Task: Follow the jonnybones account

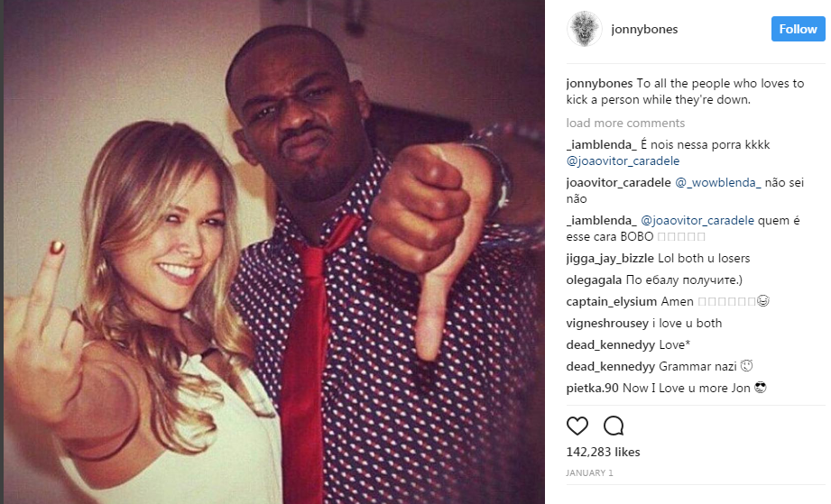Action: (x=799, y=29)
